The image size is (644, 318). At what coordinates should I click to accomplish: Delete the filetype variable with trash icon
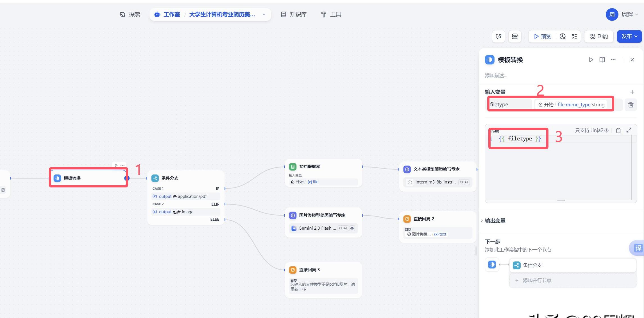631,105
